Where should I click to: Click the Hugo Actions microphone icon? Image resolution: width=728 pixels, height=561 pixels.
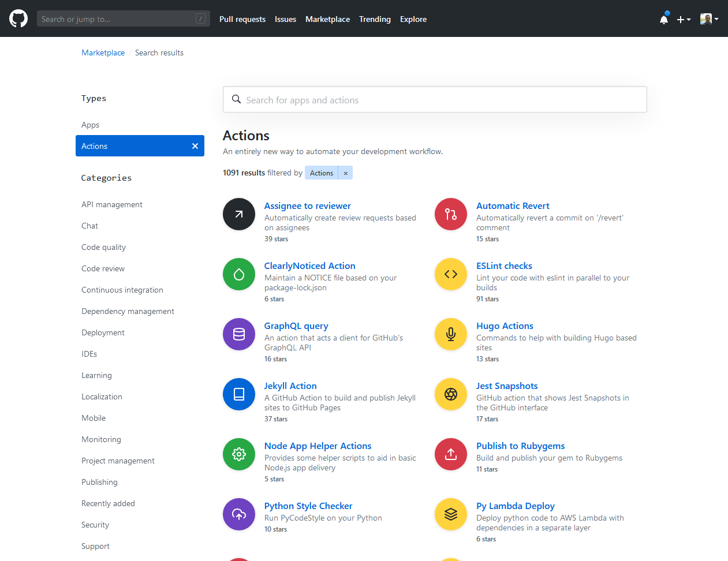pos(451,334)
